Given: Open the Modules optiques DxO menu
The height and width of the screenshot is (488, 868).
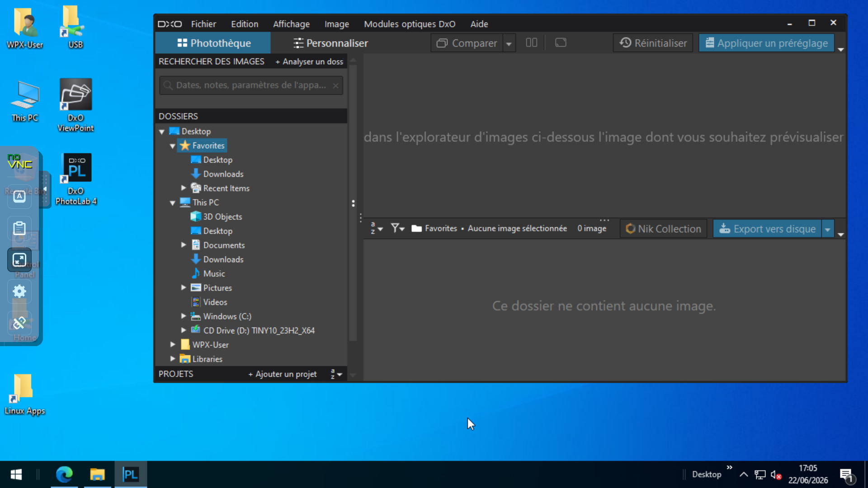Looking at the screenshot, I should [x=410, y=24].
